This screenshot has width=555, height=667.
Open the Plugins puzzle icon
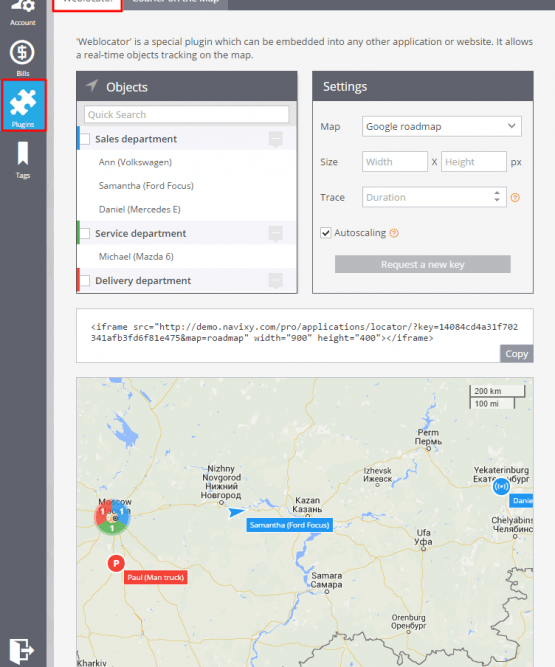pyautogui.click(x=23, y=103)
